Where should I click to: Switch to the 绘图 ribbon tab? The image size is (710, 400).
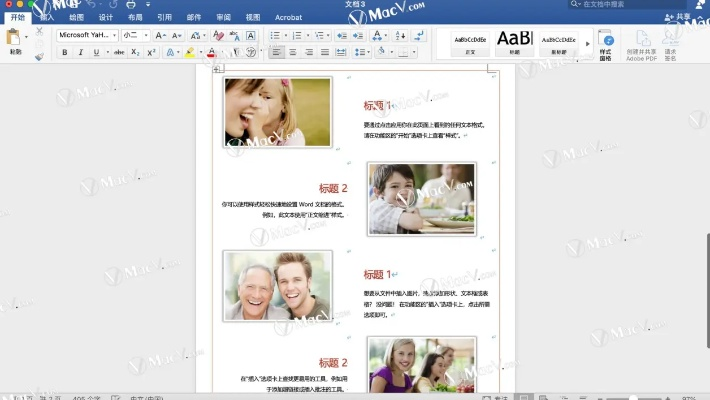coord(77,17)
